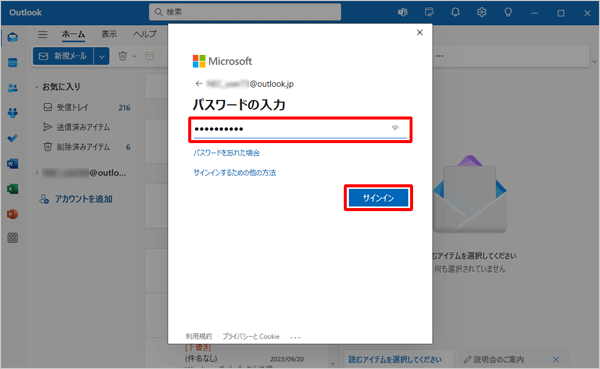Select the 読むアイテムを選択してください tab
The width and height of the screenshot is (600, 369).
click(395, 359)
